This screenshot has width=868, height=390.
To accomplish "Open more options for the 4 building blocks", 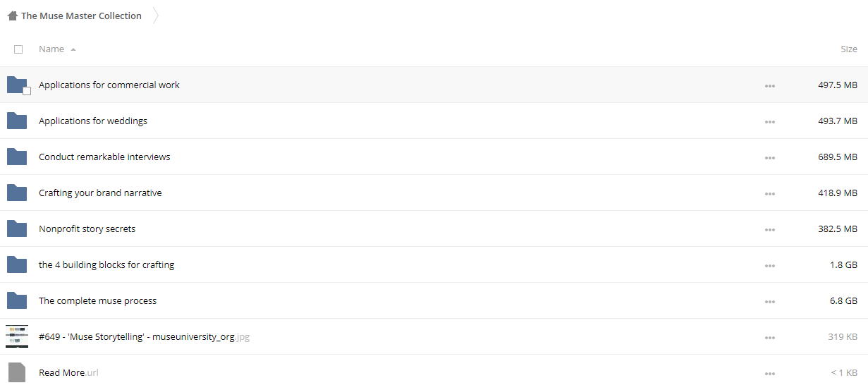I will 769,265.
